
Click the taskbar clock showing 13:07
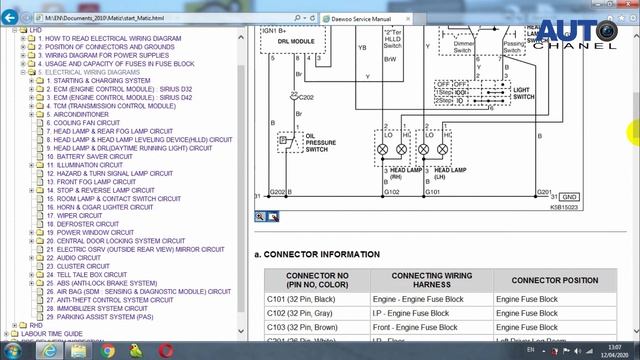[615, 351]
